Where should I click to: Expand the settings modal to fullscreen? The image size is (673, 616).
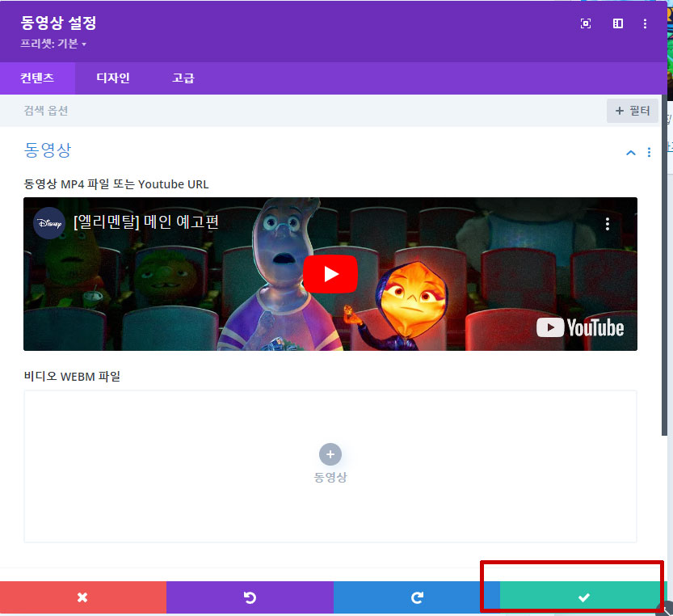586,23
